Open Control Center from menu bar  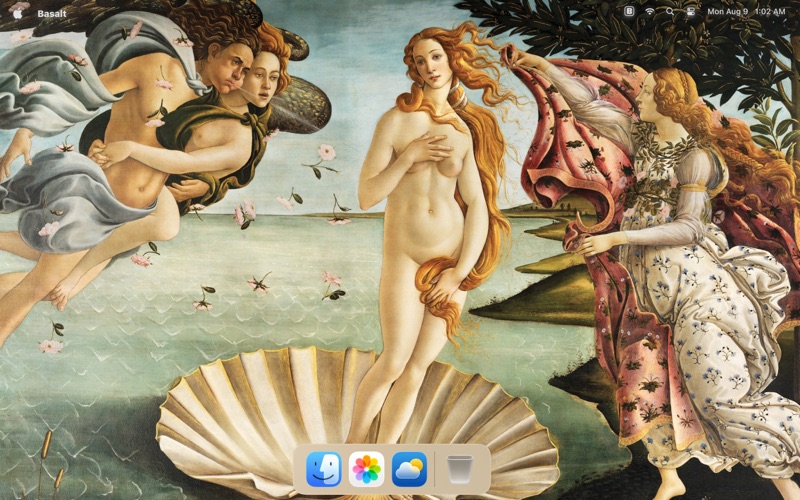690,11
